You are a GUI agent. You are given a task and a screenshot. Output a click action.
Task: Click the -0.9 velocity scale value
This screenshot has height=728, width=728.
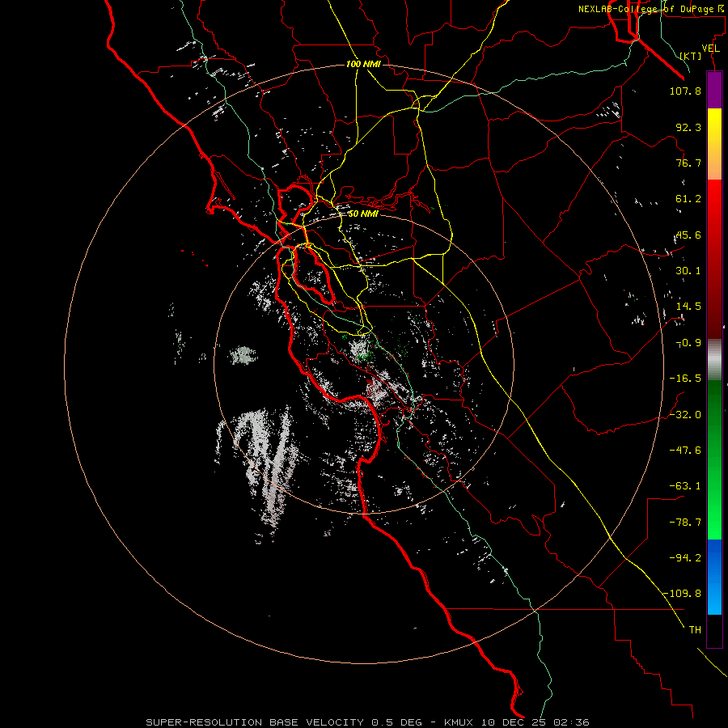688,343
